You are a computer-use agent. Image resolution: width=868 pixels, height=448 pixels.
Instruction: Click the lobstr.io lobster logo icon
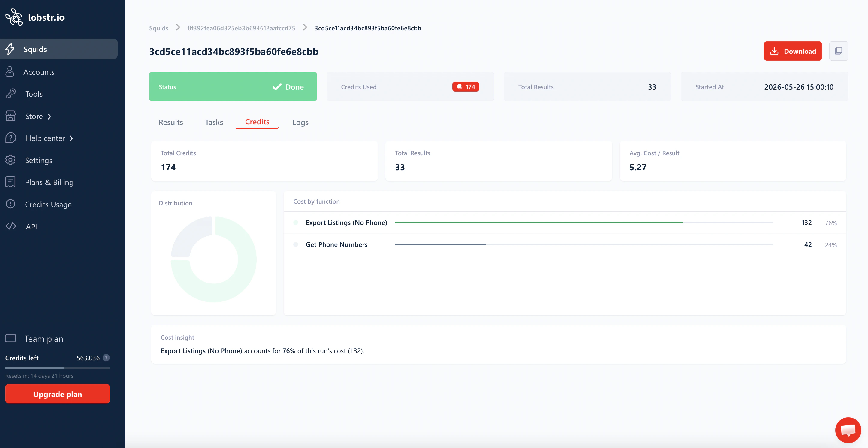14,17
